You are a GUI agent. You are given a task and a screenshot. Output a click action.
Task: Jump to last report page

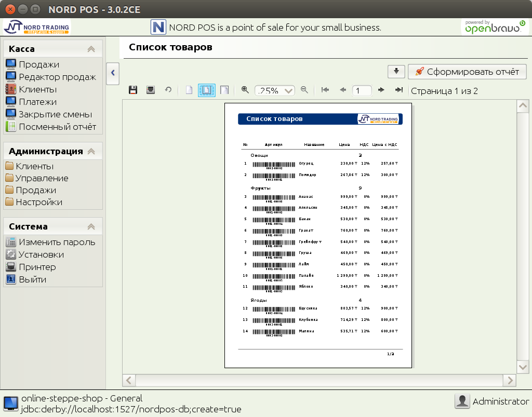398,90
